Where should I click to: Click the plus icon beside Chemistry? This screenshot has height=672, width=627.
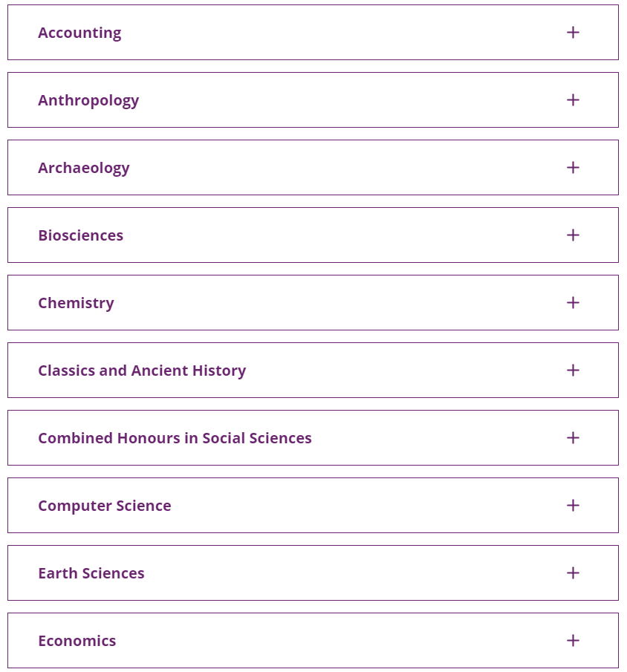click(573, 302)
